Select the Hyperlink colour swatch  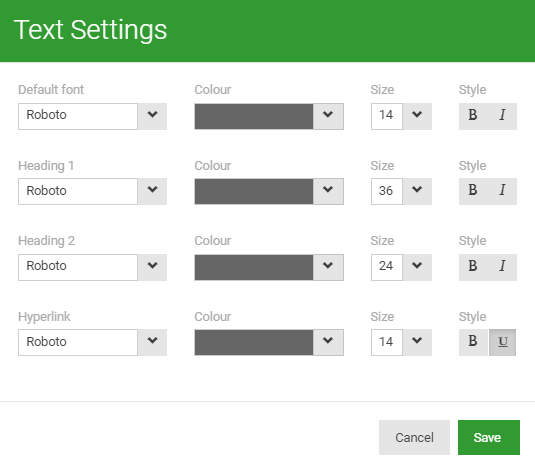click(x=254, y=342)
